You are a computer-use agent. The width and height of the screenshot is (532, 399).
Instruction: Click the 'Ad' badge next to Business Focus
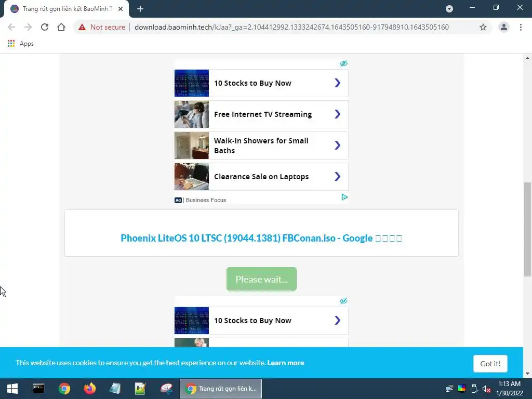[178, 200]
